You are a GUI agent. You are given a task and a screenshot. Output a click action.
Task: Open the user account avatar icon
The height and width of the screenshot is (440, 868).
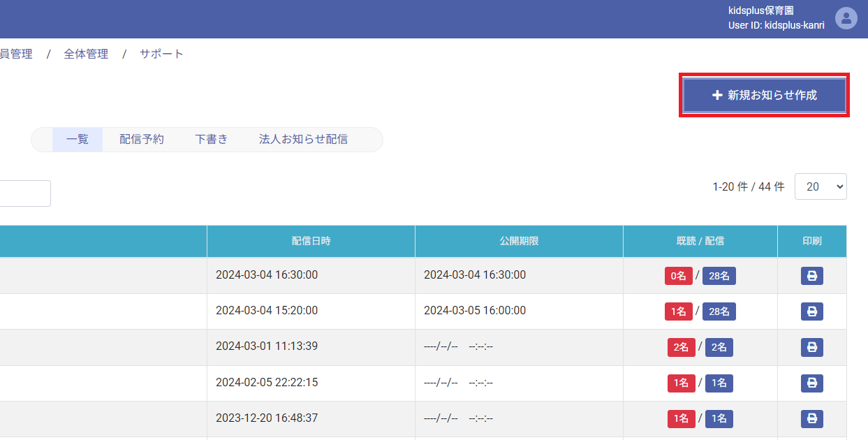click(x=846, y=18)
